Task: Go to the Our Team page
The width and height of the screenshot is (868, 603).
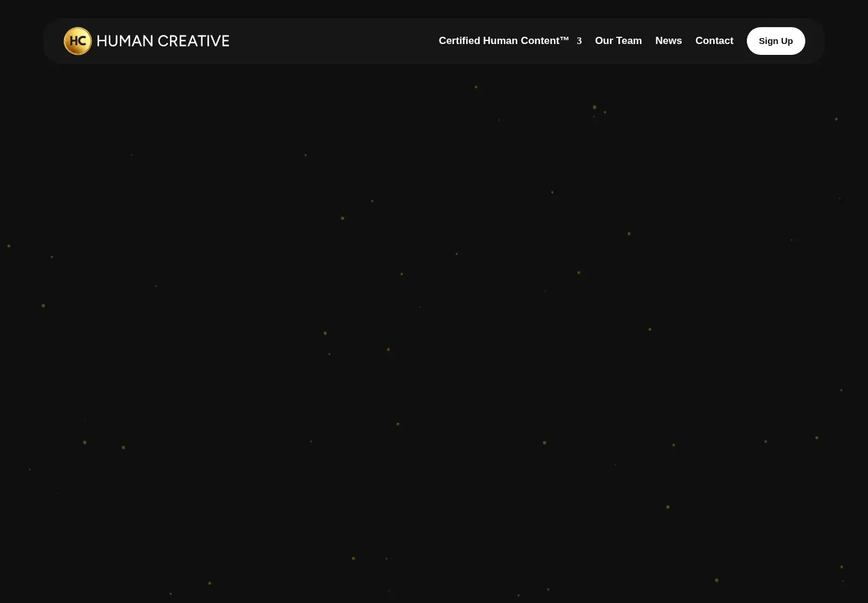Action: (618, 40)
